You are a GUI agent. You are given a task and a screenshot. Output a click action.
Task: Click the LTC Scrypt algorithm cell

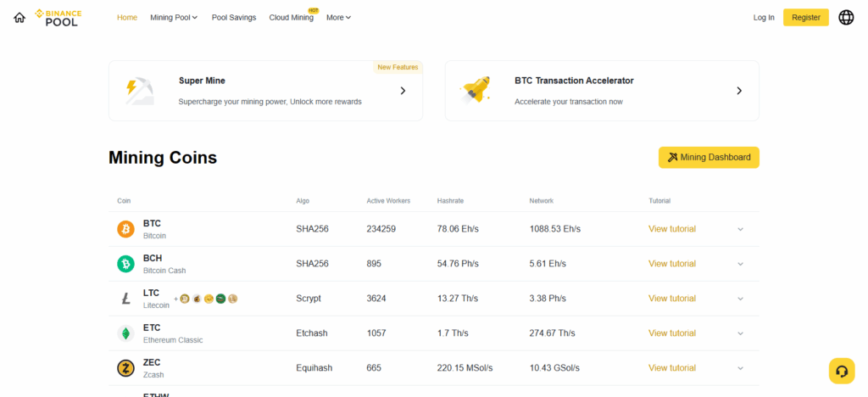pos(309,299)
